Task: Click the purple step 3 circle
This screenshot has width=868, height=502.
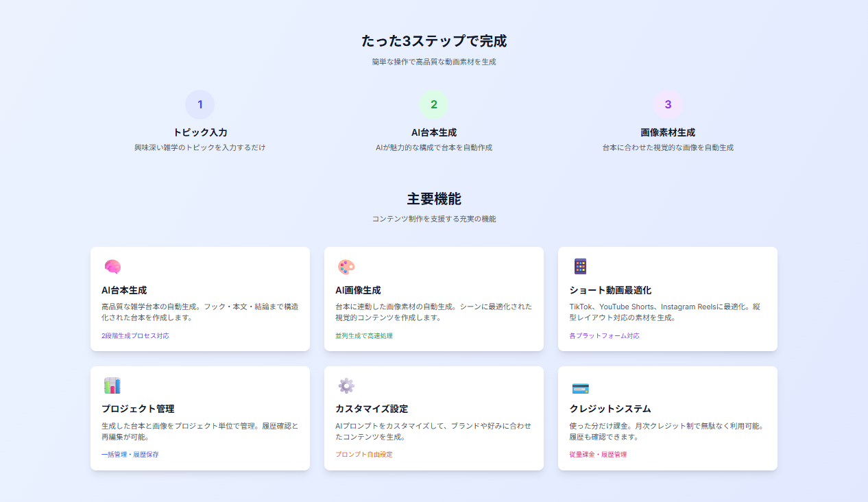Action: tap(668, 105)
